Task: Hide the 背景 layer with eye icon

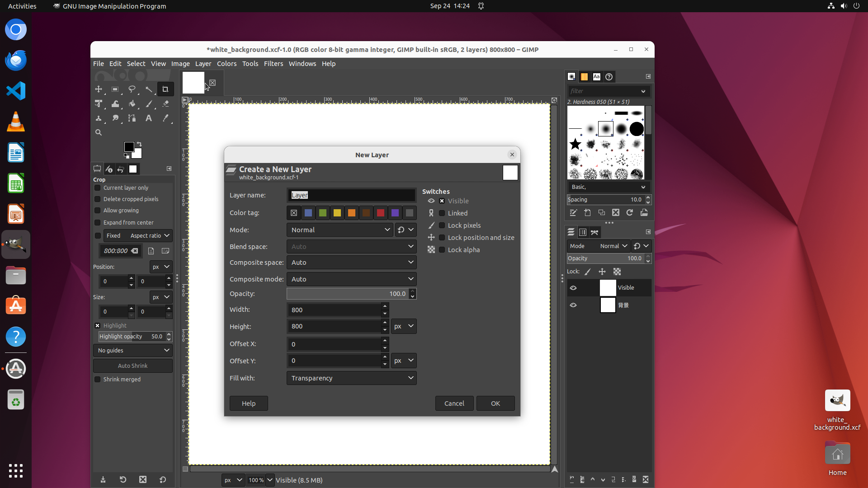Action: point(573,305)
